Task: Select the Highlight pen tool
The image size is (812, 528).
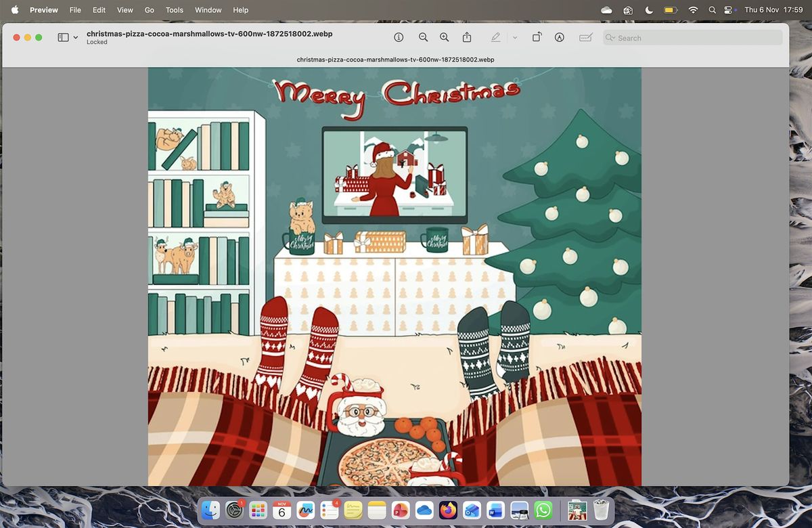Action: (x=496, y=38)
